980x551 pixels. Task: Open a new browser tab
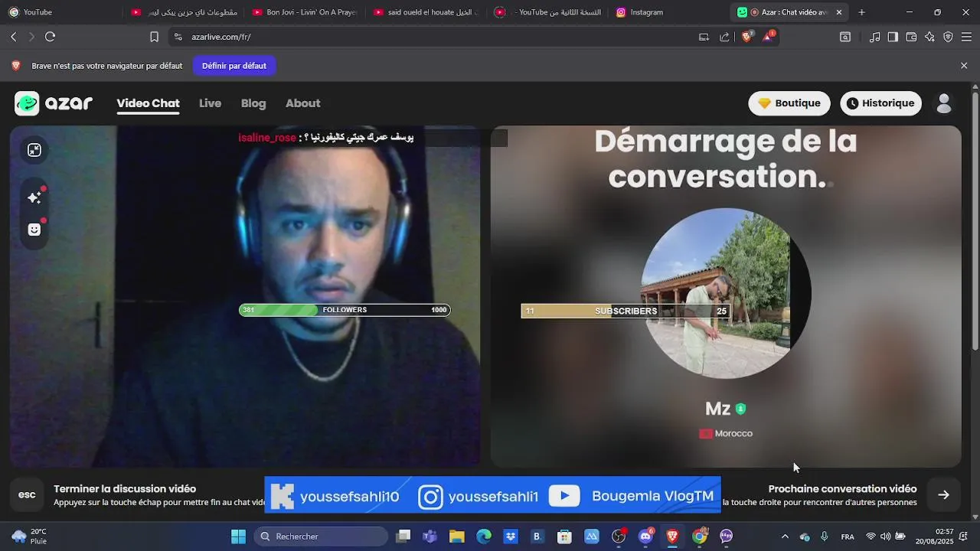click(x=861, y=12)
